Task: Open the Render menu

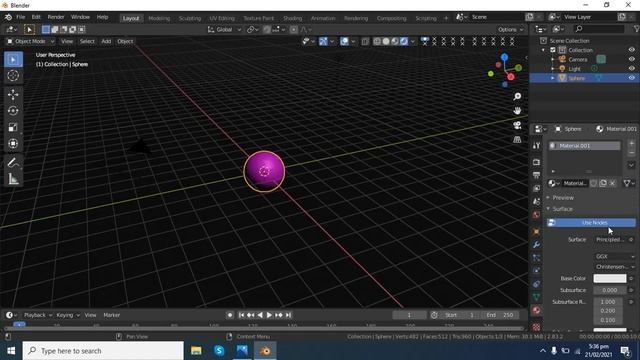Action: (x=56, y=17)
